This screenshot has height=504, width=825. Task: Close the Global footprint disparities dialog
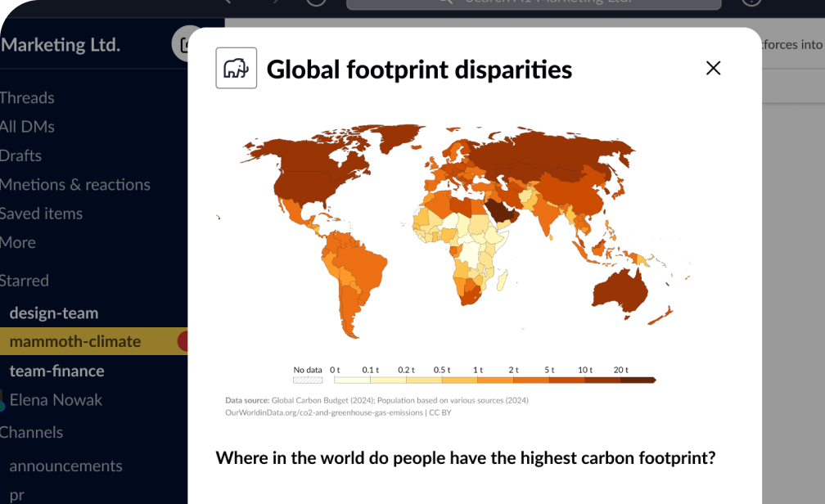point(713,68)
